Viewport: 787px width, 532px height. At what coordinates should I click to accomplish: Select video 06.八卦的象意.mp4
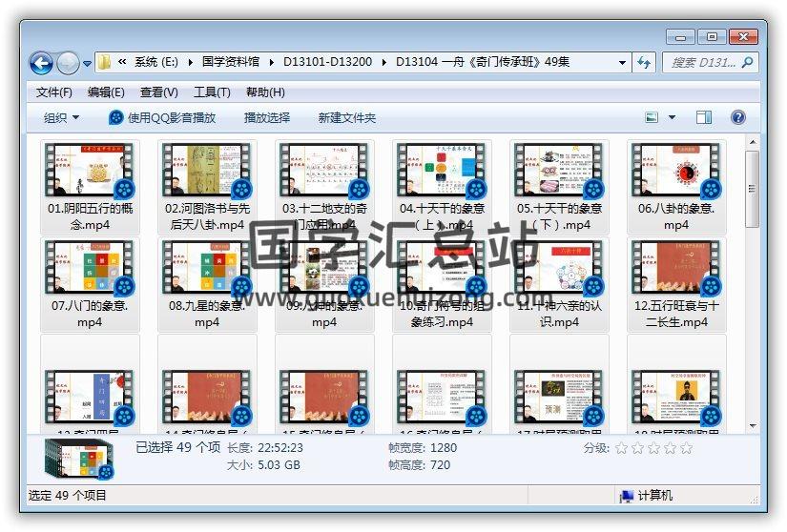[676, 187]
